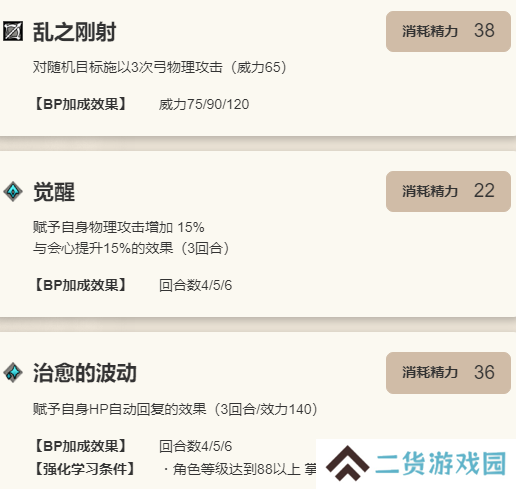Click the 消耗精力 38 cost badge
516x489 pixels.
448,31
